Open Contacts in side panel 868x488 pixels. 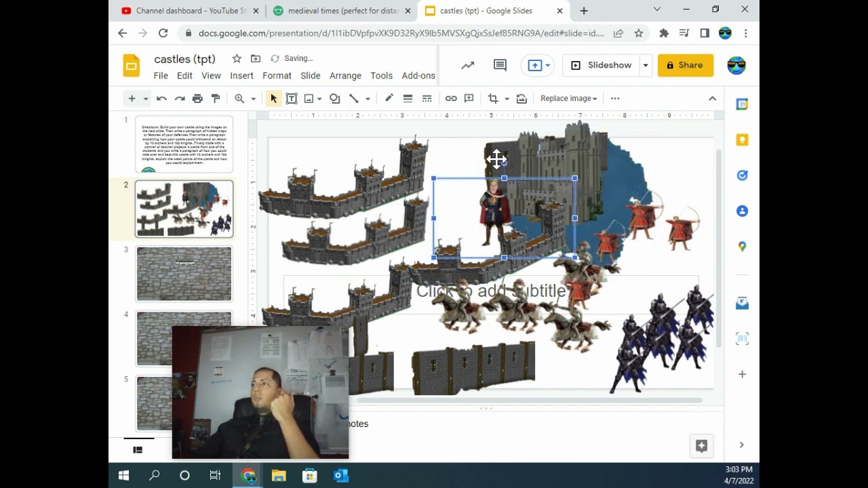(x=742, y=211)
